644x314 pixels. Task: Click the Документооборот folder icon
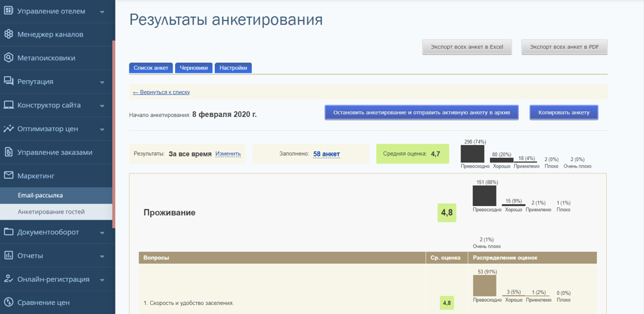tap(8, 232)
